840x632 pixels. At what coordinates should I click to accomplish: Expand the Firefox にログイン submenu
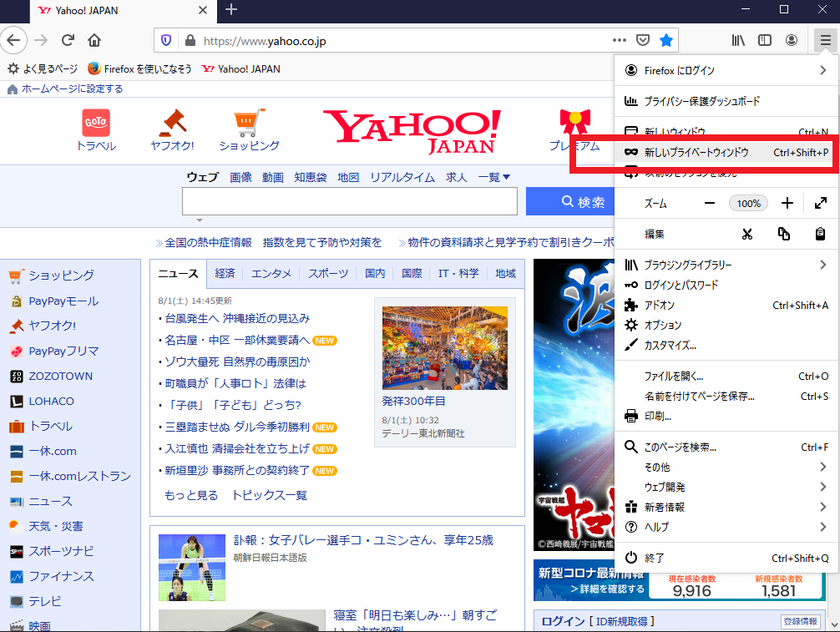click(726, 70)
